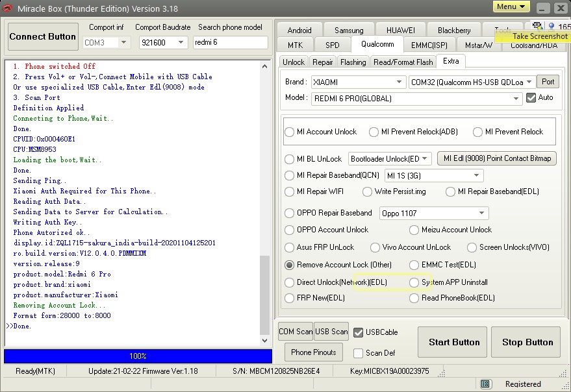Switch to the Repair sub-tab

click(x=323, y=62)
